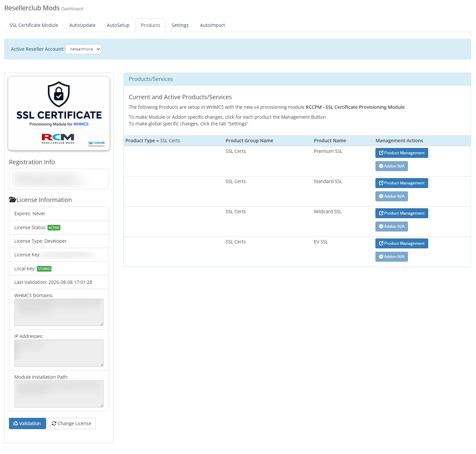Image resolution: width=476 pixels, height=454 pixels.
Task: Click the Change License button
Action: (71, 423)
